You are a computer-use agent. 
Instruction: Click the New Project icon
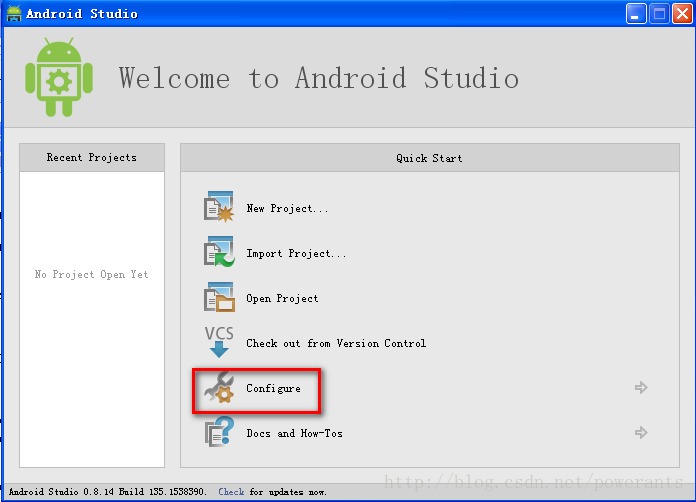click(x=219, y=206)
